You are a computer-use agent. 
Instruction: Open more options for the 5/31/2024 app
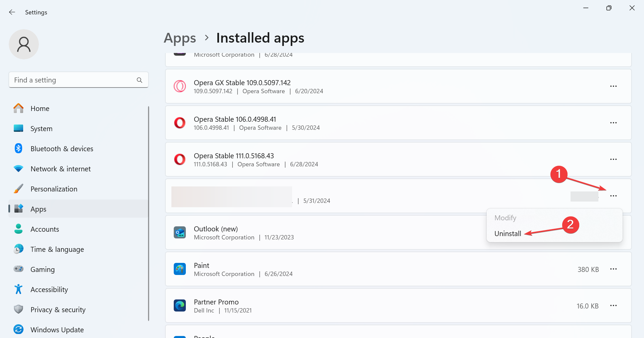click(x=613, y=196)
